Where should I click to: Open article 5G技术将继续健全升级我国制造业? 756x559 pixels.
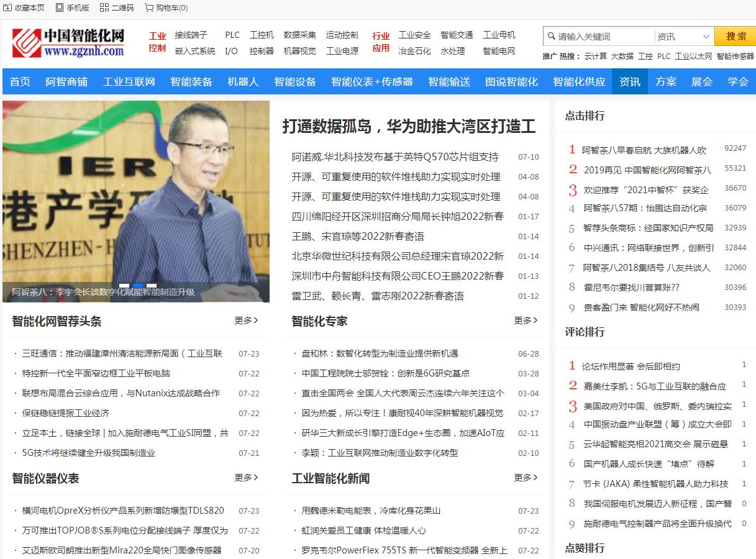coord(89,453)
